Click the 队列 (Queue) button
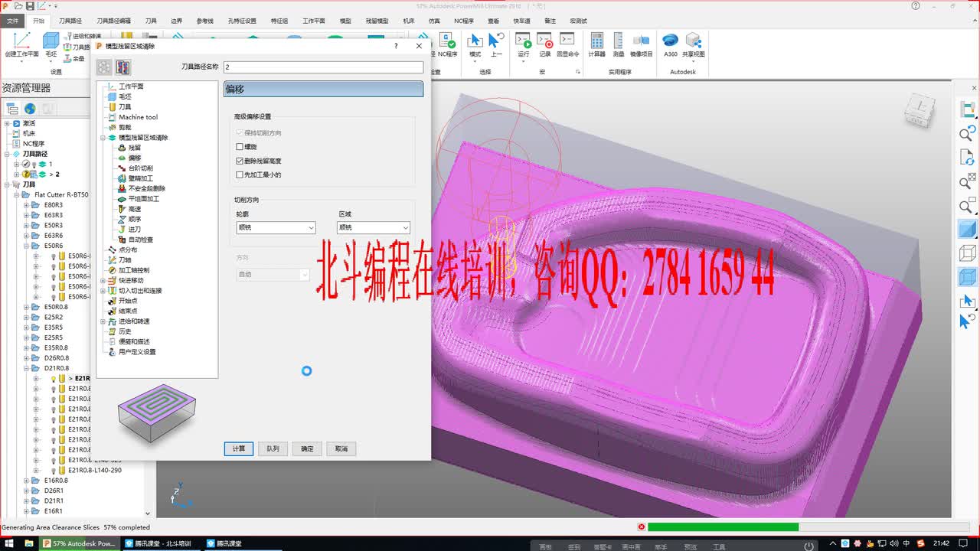The height and width of the screenshot is (551, 980). click(x=273, y=448)
